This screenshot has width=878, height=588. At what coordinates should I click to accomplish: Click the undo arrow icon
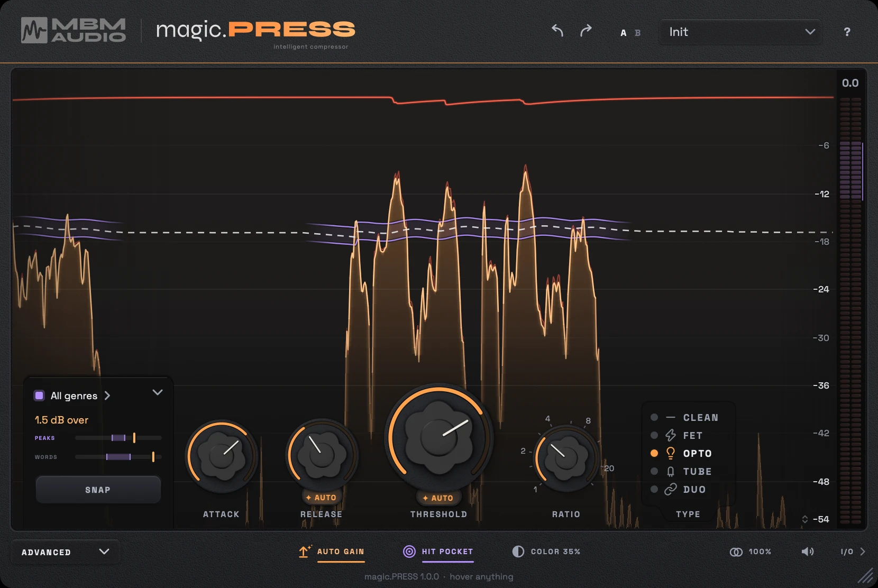coord(557,31)
